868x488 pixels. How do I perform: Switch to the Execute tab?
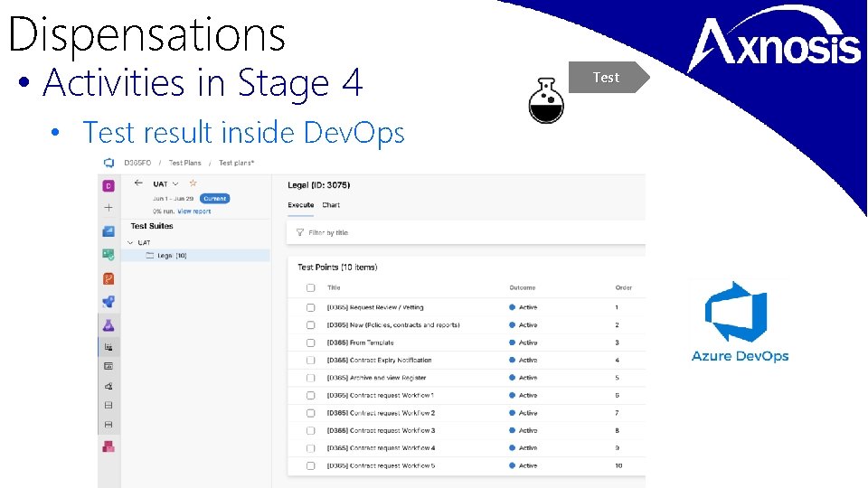coord(300,205)
